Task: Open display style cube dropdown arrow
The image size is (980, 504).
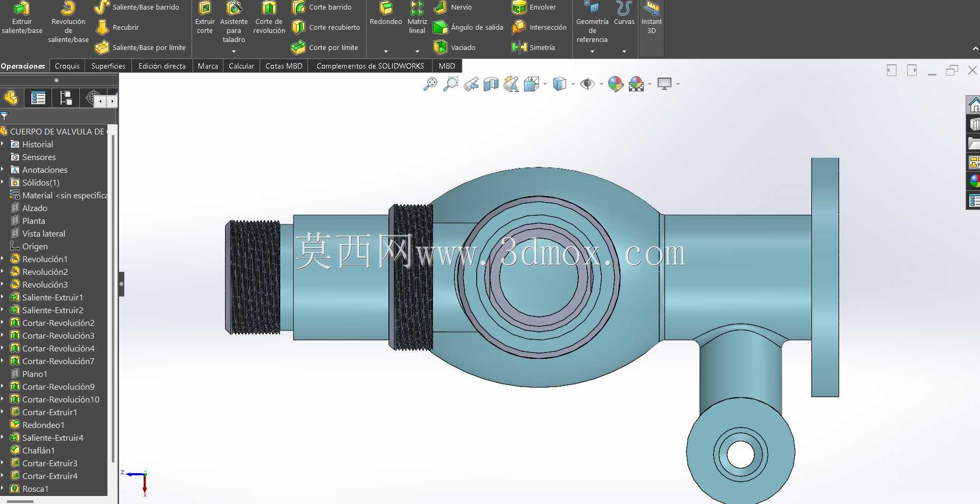Action: 573,84
